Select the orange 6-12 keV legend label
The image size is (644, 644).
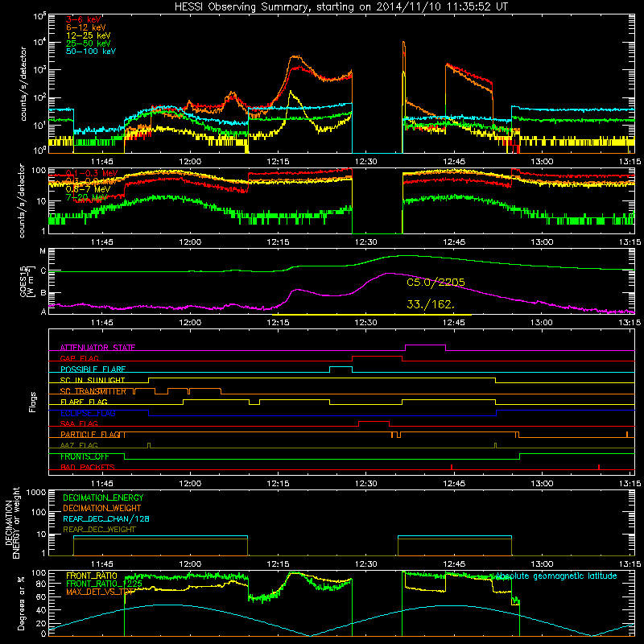click(86, 27)
